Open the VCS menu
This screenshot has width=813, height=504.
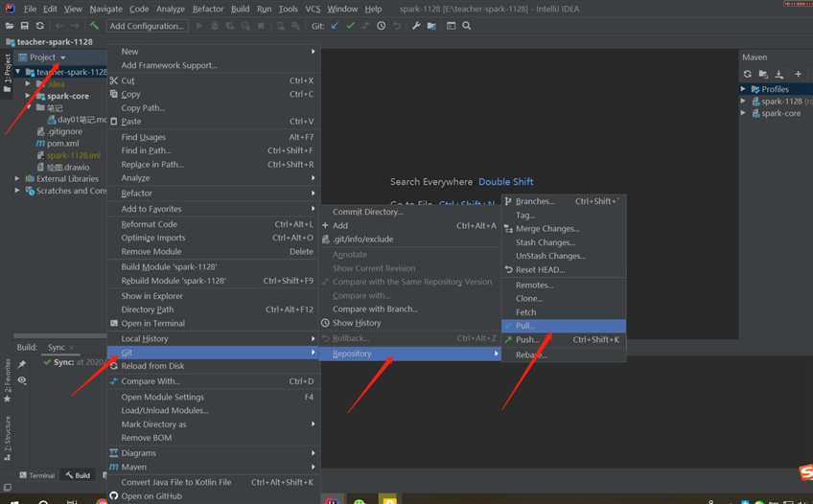[313, 9]
